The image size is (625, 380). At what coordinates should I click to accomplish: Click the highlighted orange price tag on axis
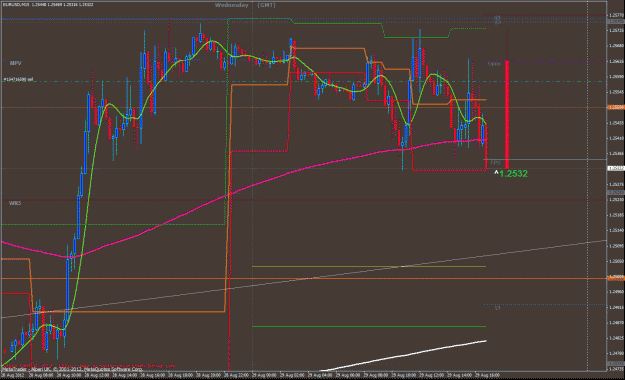pos(616,107)
